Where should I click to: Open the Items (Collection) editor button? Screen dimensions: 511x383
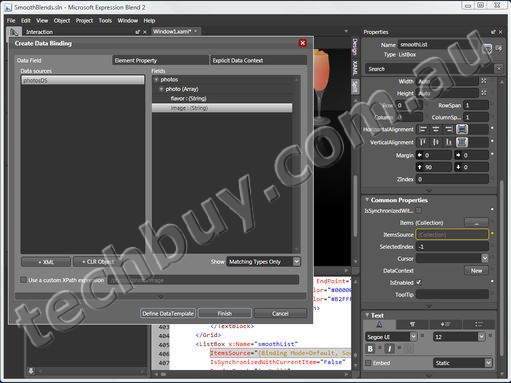click(x=476, y=223)
